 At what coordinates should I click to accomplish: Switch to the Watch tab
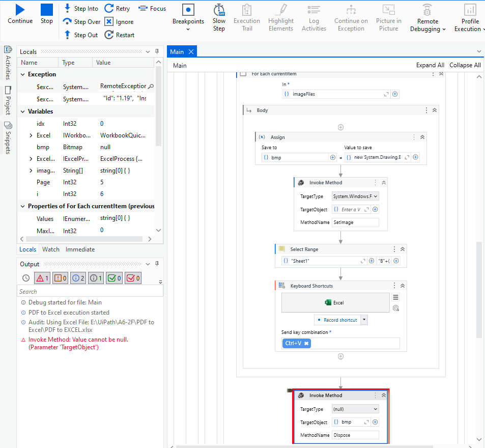51,249
